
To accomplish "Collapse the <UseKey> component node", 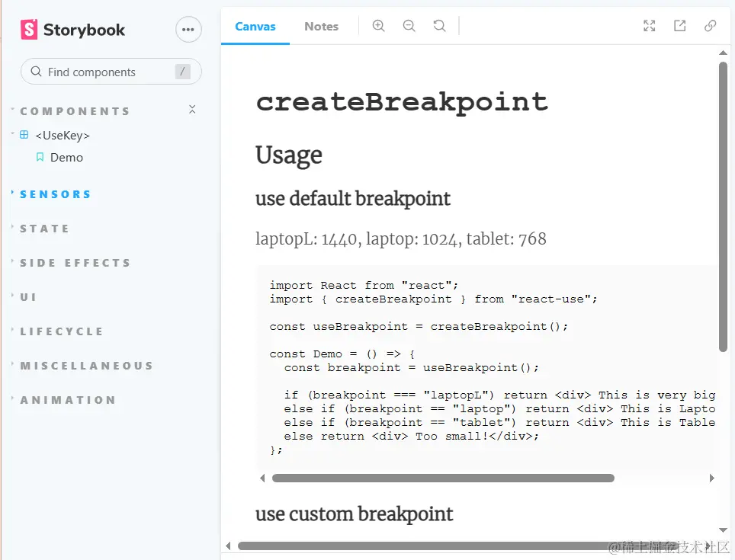I will (x=62, y=136).
